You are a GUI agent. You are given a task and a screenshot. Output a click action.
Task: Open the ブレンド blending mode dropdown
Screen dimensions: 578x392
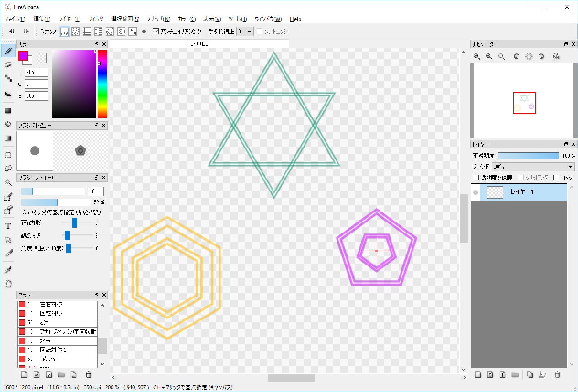533,167
